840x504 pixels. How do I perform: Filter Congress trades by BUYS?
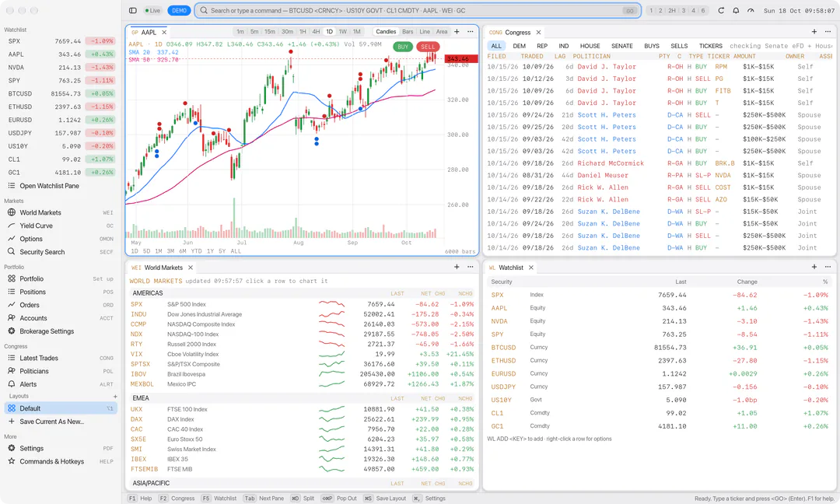pyautogui.click(x=652, y=46)
